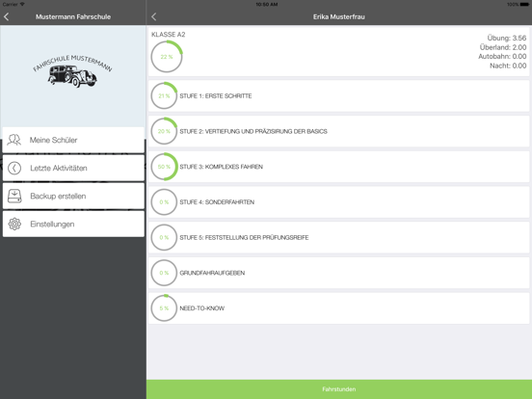Select Backup erstellen menu entry
The image size is (532, 399).
tap(73, 196)
